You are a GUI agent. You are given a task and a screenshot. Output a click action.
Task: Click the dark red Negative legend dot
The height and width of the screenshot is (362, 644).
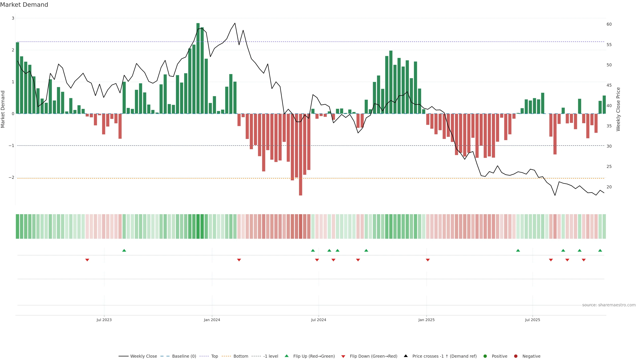click(516, 356)
